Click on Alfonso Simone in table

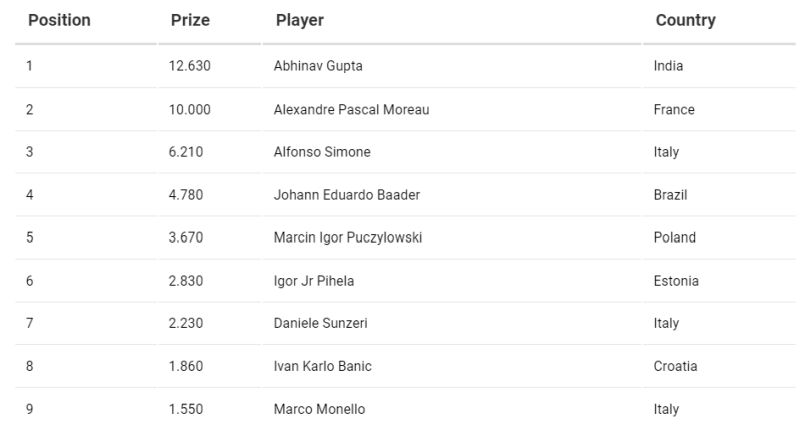tap(322, 152)
